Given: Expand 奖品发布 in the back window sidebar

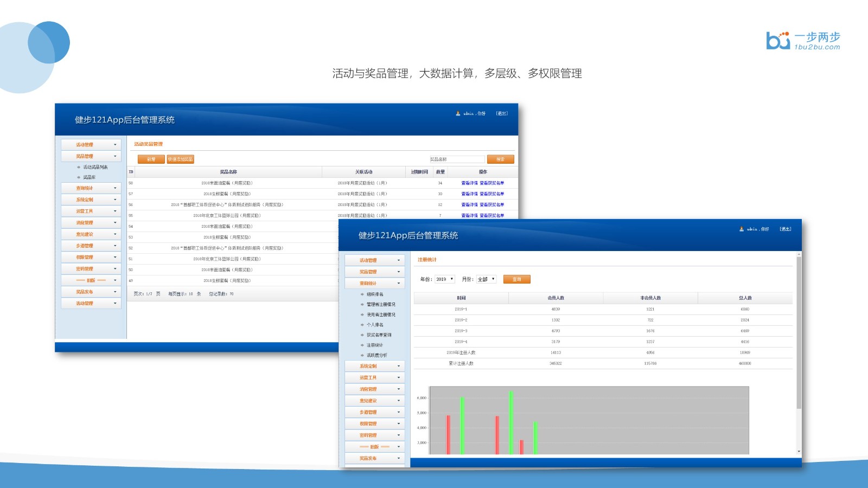Looking at the screenshot, I should [x=91, y=292].
